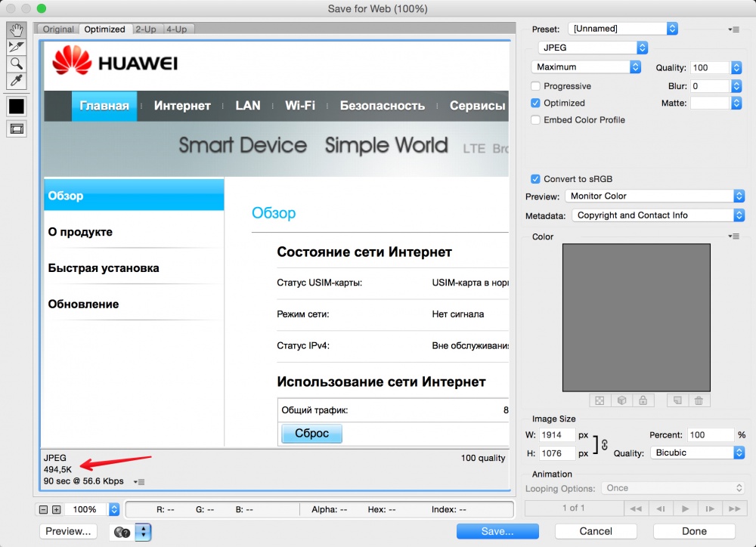Go to last animation frame
This screenshot has width=756, height=547.
coord(735,508)
